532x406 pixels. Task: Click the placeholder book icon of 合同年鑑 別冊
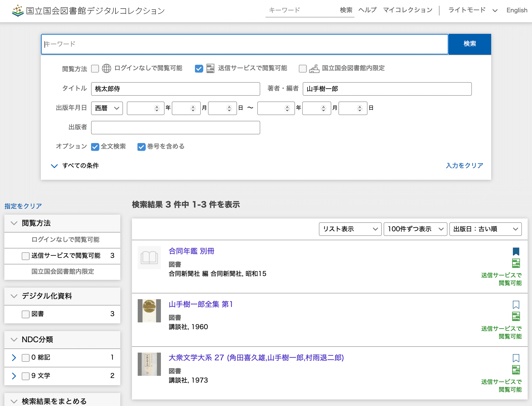coord(149,258)
